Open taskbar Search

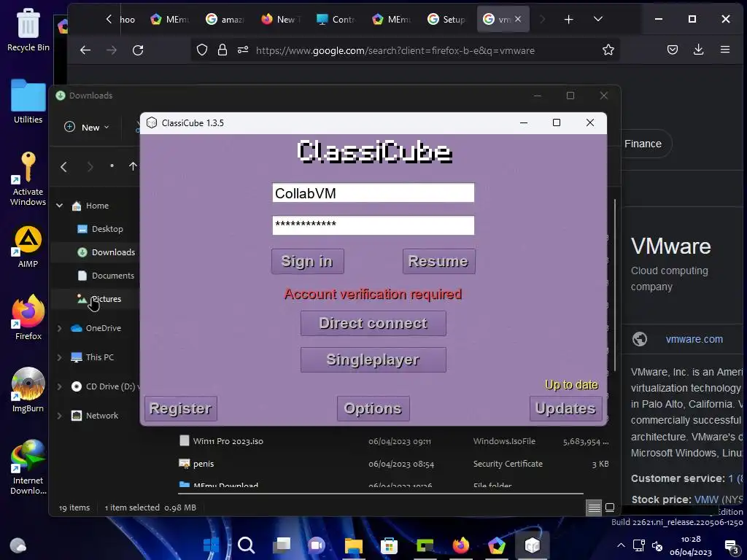pos(247,545)
